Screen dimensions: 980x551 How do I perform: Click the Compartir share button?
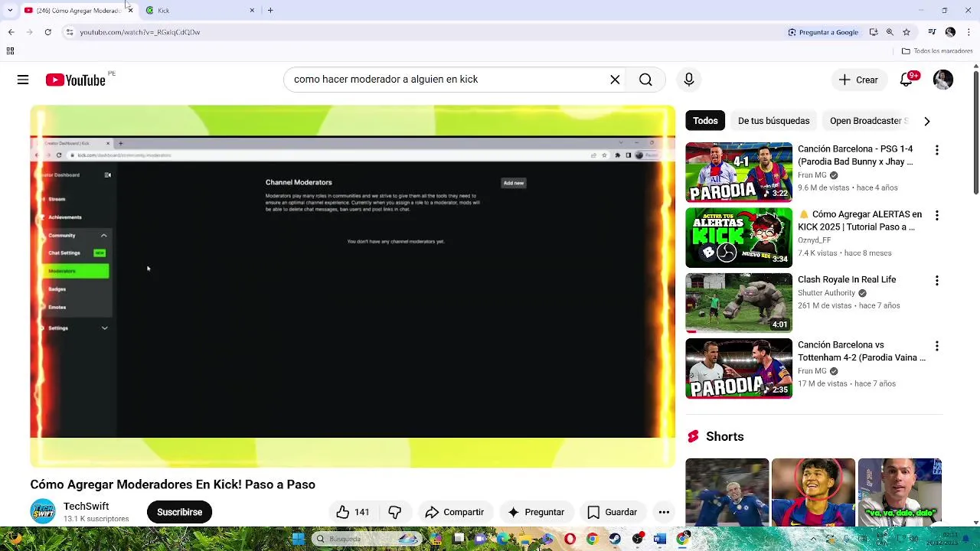(x=455, y=512)
